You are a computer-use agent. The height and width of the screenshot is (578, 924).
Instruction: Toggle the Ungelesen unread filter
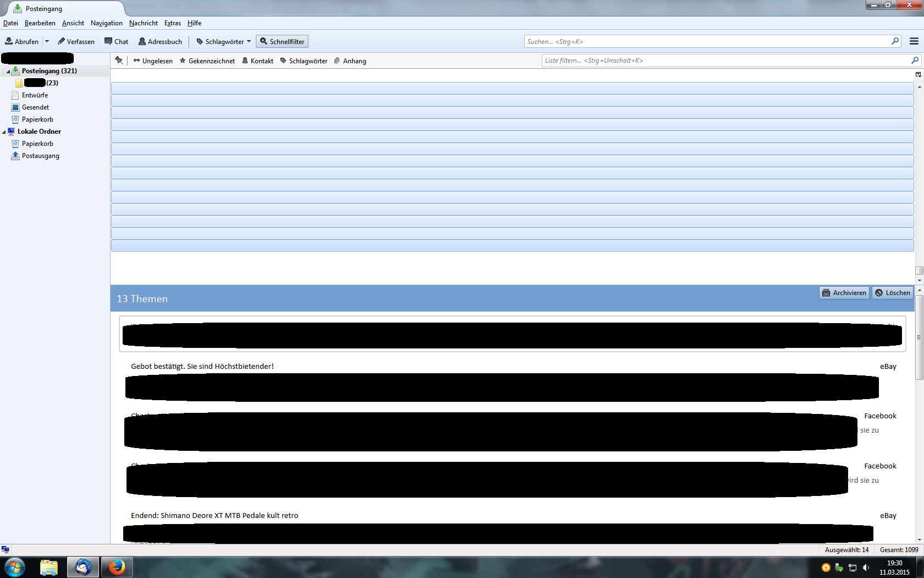[153, 61]
